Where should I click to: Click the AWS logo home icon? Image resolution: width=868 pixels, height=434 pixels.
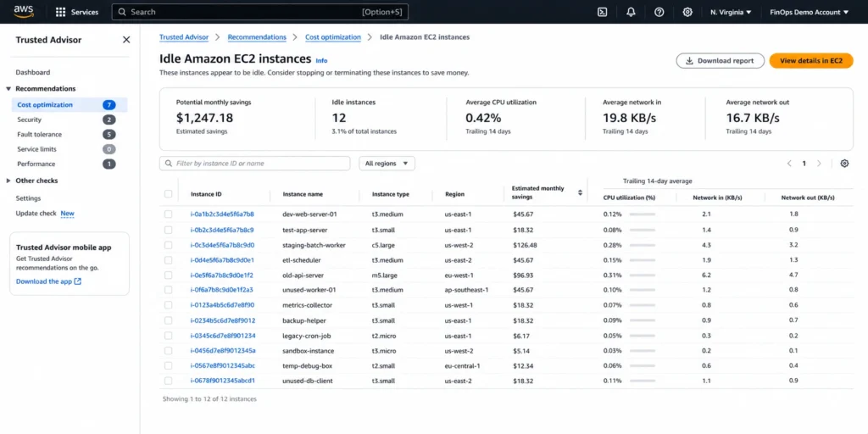(25, 12)
